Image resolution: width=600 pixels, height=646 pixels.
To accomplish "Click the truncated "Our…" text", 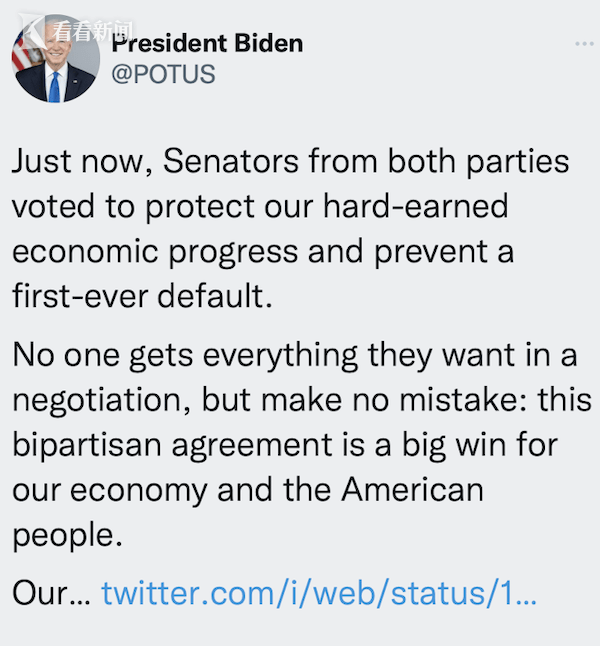I will tap(52, 593).
